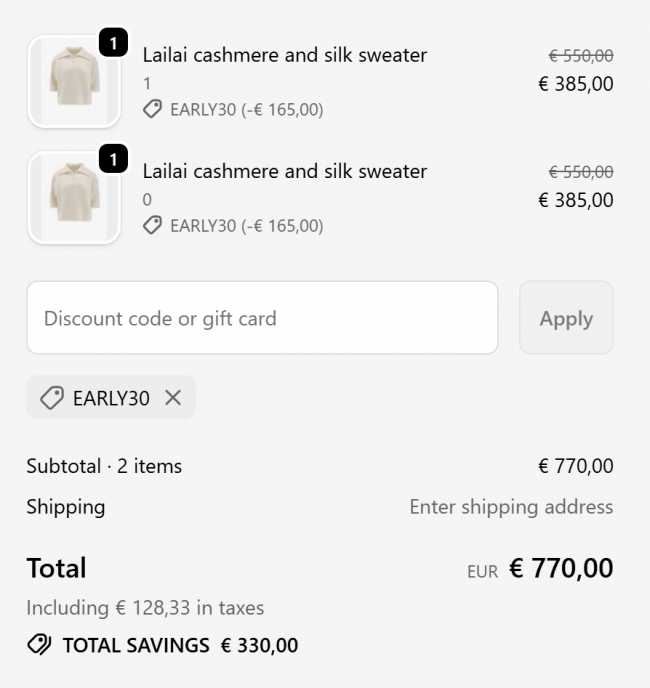
Task: Remove the EARLY30 discount code
Action: (173, 398)
